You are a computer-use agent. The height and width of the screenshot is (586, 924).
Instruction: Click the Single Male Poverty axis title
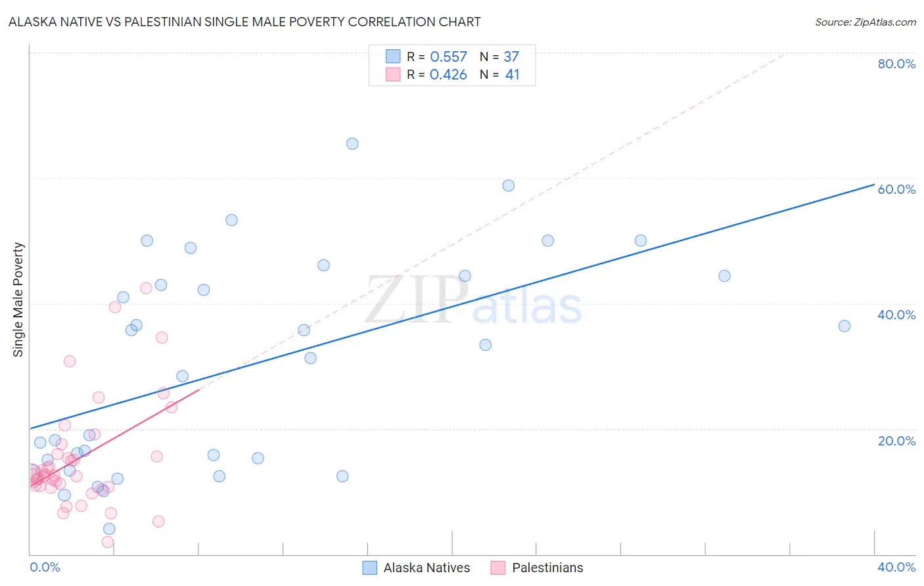pyautogui.click(x=18, y=300)
